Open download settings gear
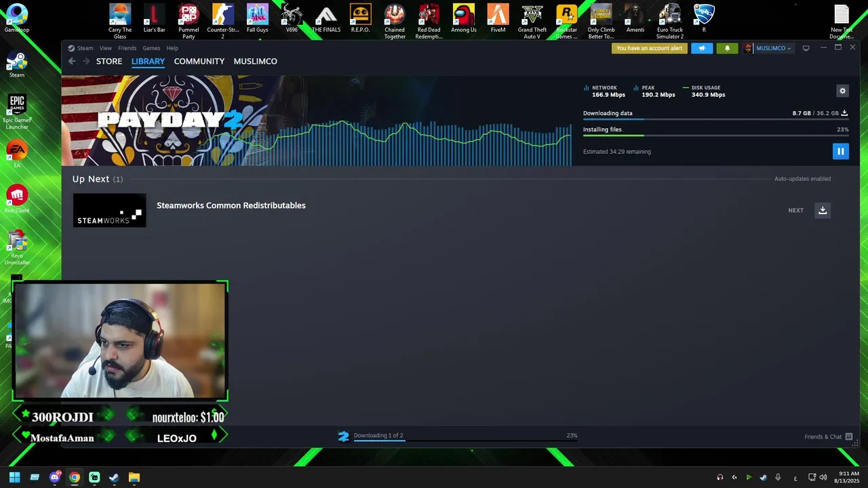This screenshot has height=488, width=868. (x=842, y=91)
